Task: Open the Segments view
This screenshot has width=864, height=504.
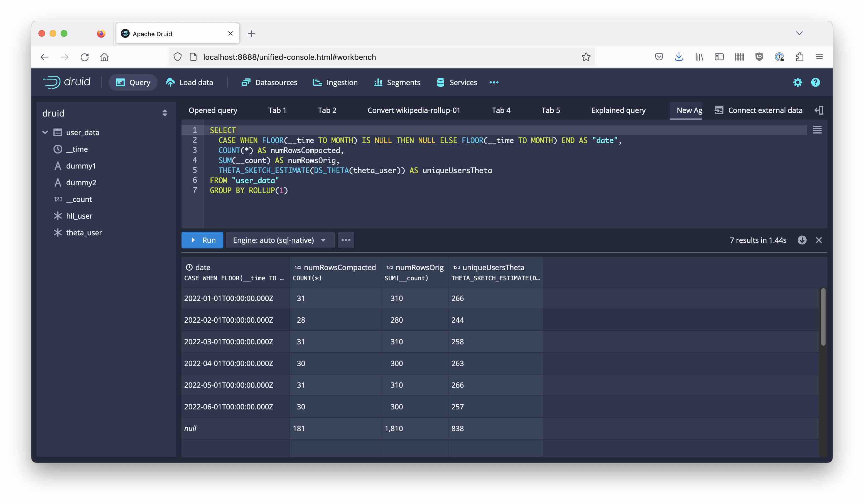Action: (397, 82)
